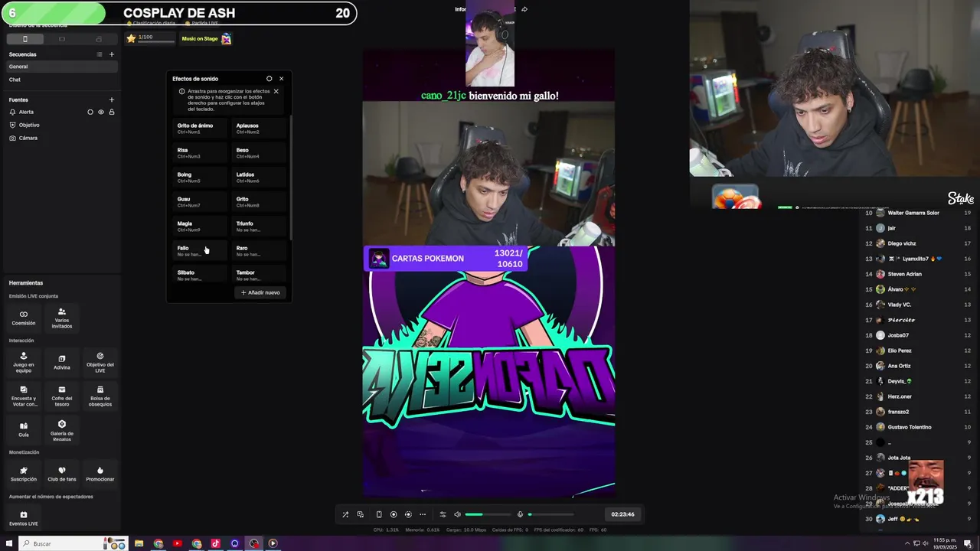
Task: Select the landscape layout icon
Action: pos(62,39)
